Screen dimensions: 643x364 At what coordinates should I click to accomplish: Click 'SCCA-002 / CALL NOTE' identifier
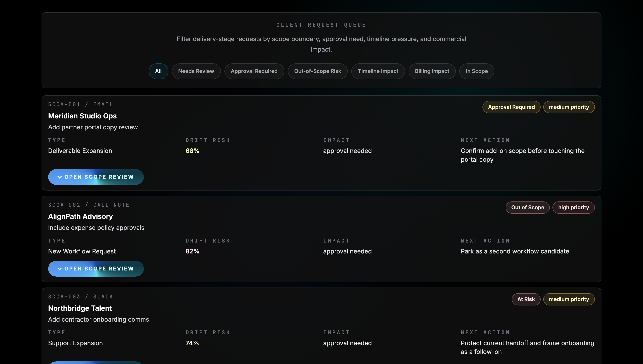click(89, 205)
